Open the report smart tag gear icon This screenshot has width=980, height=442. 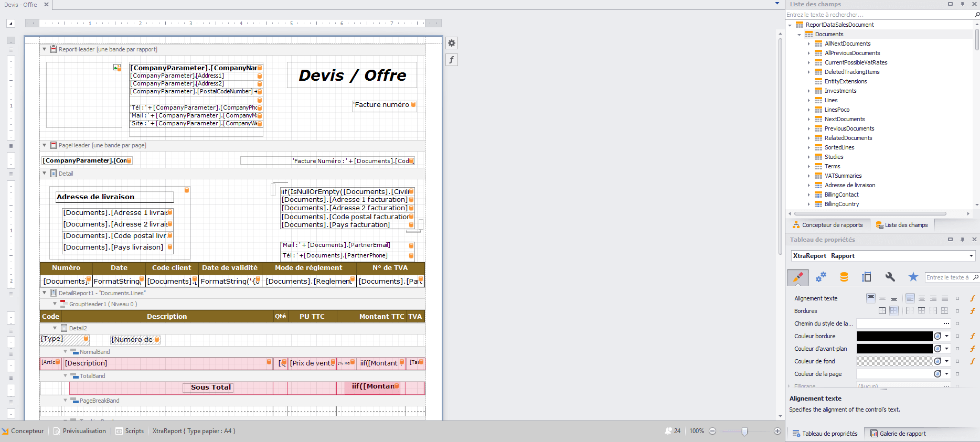pos(452,43)
